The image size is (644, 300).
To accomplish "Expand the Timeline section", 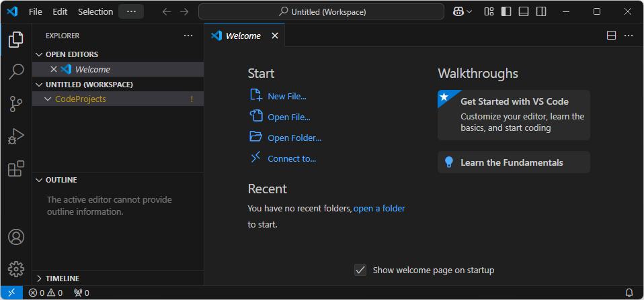I will 40,279.
